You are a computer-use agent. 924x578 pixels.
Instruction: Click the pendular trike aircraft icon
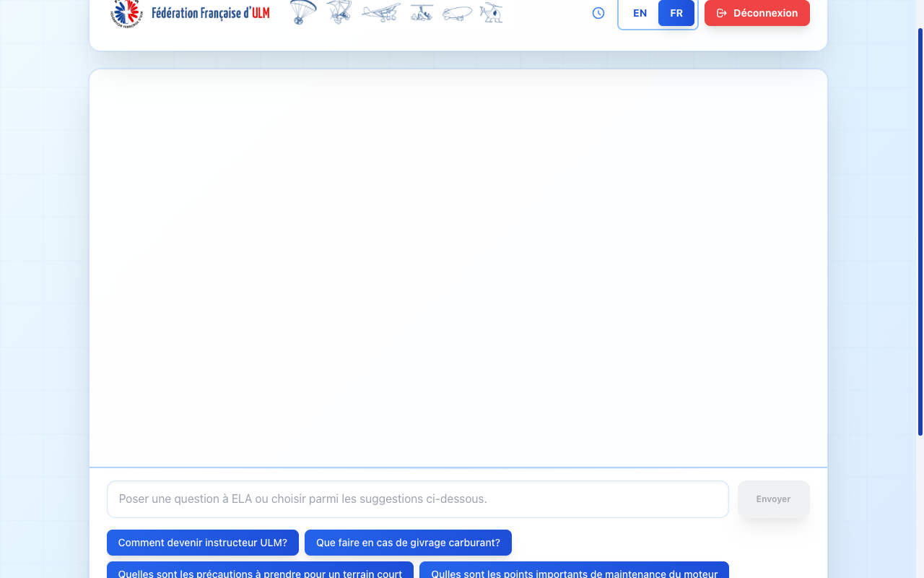click(339, 12)
